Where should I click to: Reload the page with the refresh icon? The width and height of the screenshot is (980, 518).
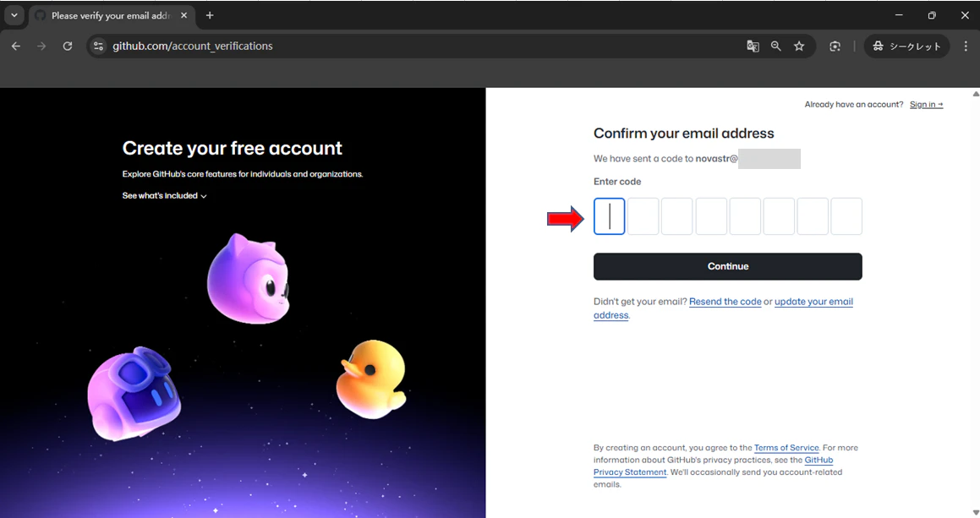click(68, 46)
